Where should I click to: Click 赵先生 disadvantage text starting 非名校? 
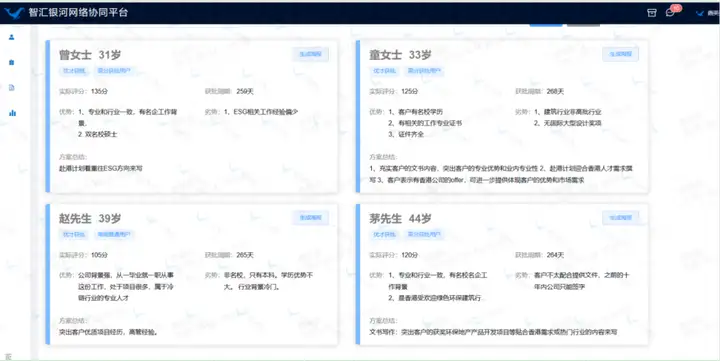click(x=268, y=281)
